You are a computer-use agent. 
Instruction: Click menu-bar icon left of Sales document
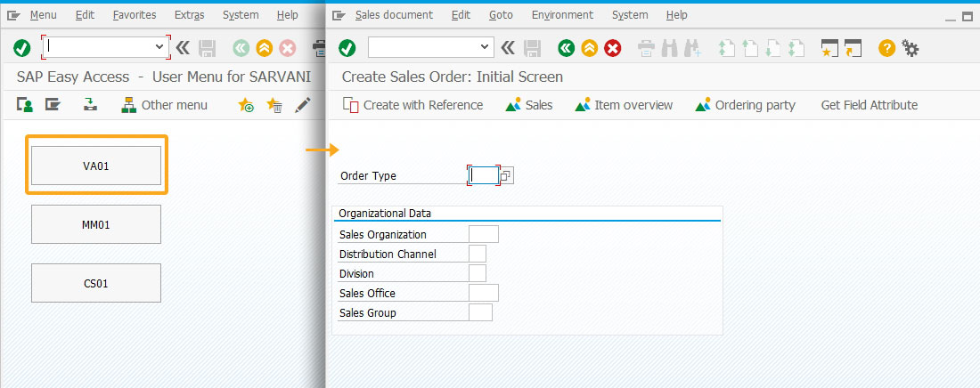pos(339,15)
